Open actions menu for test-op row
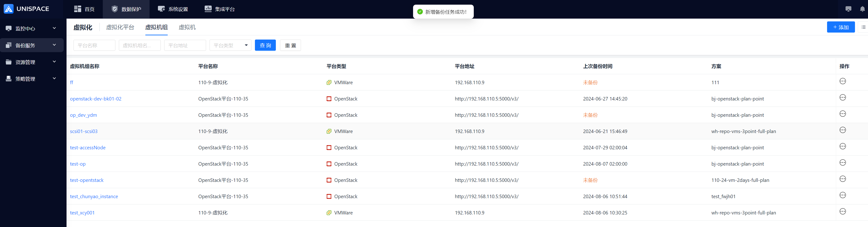 point(842,163)
